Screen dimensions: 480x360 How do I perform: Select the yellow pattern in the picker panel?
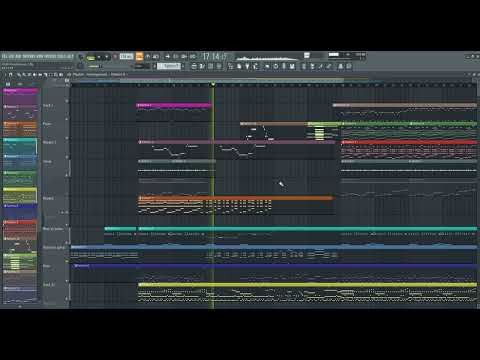(x=20, y=196)
